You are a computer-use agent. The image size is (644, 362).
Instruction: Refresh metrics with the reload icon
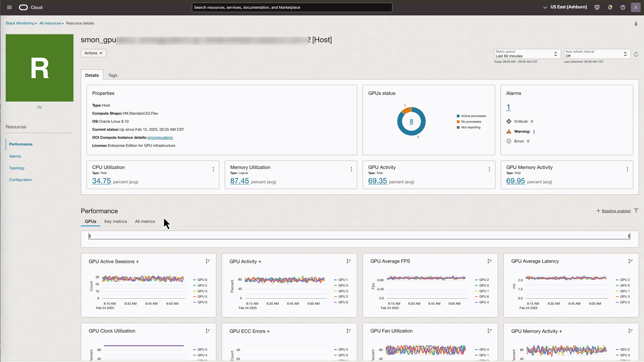point(636,54)
